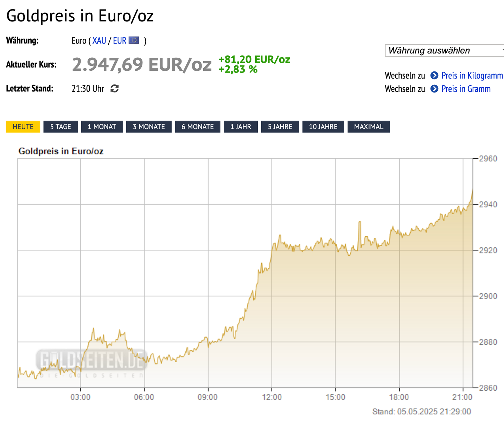
Task: Show the 1 MONAT chart
Action: coord(102,127)
